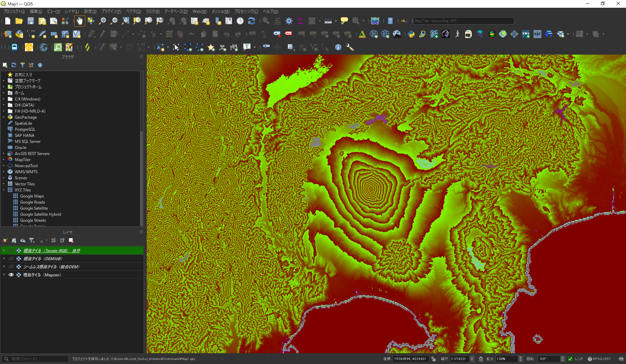The image size is (626, 364).
Task: Enable the レンダ checkbox in status bar
Action: pos(570,359)
